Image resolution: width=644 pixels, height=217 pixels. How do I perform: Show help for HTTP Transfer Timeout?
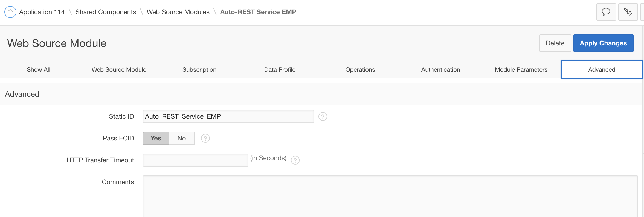tap(295, 160)
